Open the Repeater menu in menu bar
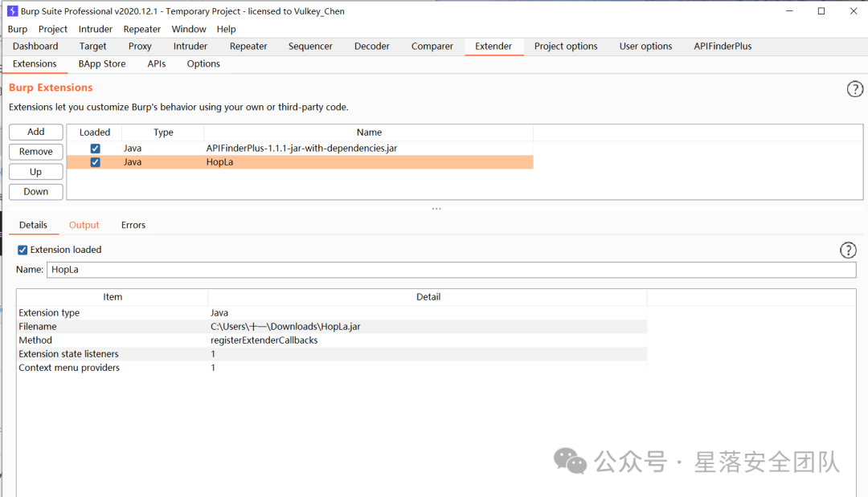Screen dimensions: 868x497 (x=141, y=29)
